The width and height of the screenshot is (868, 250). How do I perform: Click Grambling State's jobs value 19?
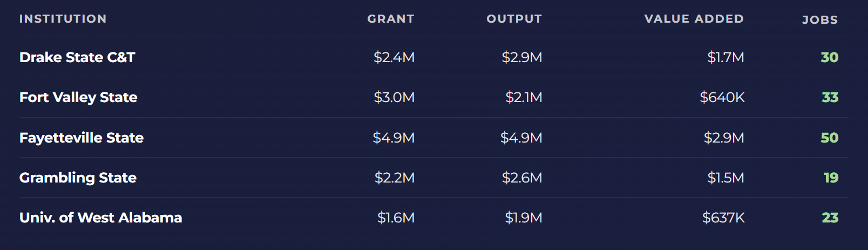click(831, 178)
